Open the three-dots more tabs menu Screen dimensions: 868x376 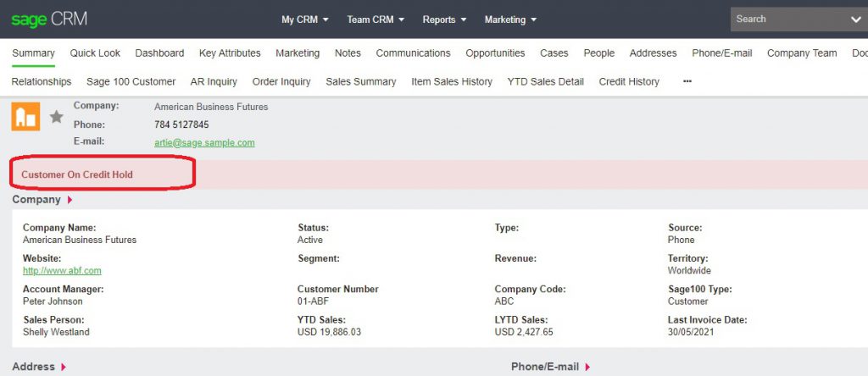point(687,81)
